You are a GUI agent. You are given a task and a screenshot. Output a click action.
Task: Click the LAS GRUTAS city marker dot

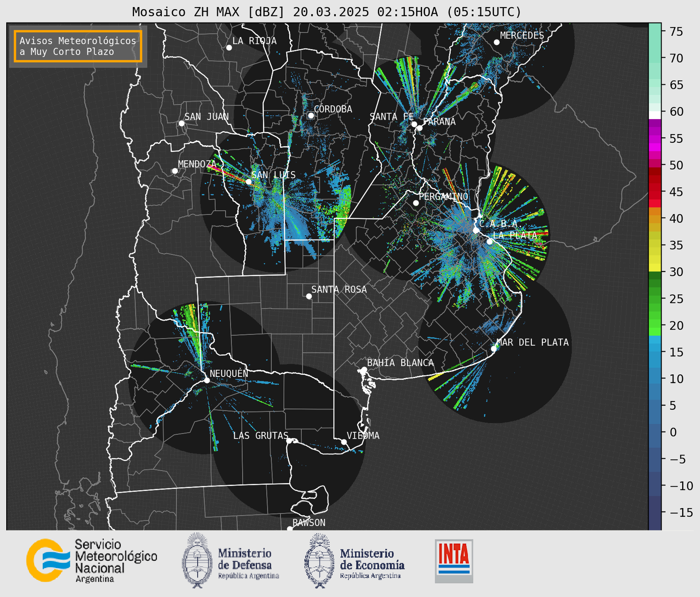pyautogui.click(x=289, y=441)
